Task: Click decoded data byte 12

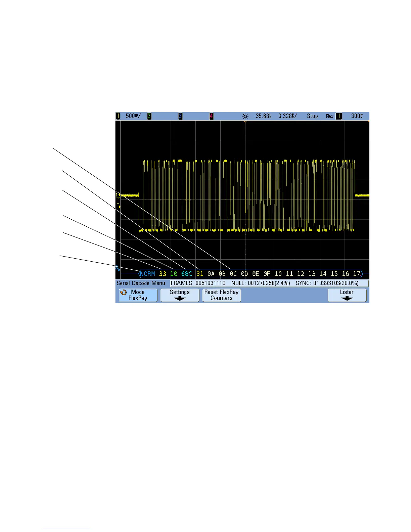Action: 301,274
